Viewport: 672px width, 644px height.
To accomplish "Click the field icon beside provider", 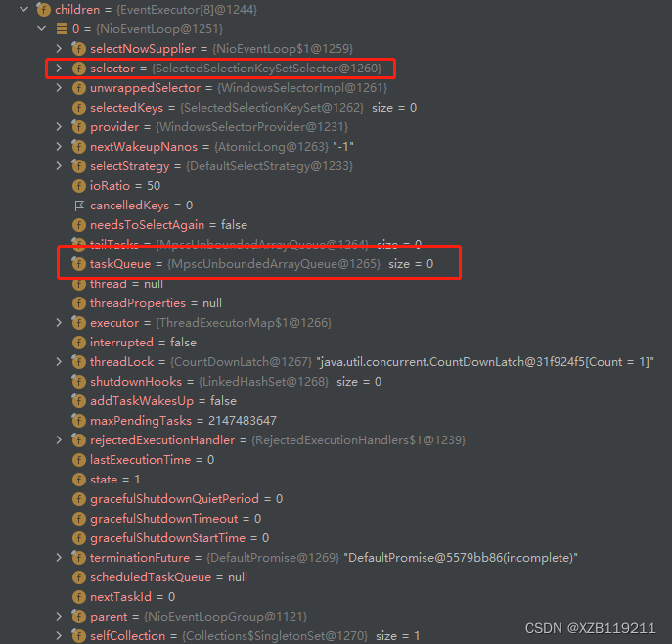I will point(79,127).
